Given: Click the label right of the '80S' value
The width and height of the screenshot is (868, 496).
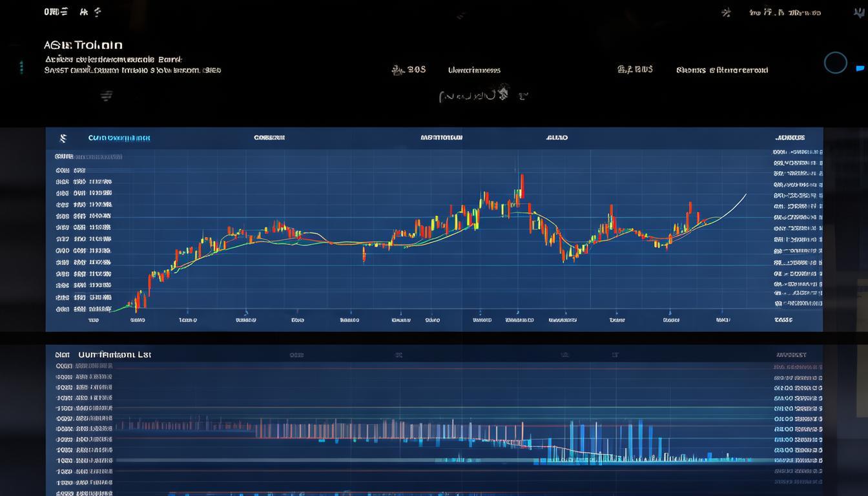Looking at the screenshot, I should [x=474, y=70].
